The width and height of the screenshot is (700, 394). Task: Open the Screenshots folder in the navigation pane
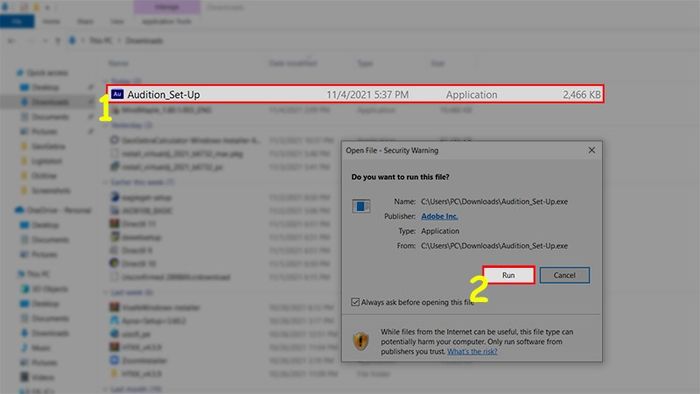pyautogui.click(x=51, y=191)
